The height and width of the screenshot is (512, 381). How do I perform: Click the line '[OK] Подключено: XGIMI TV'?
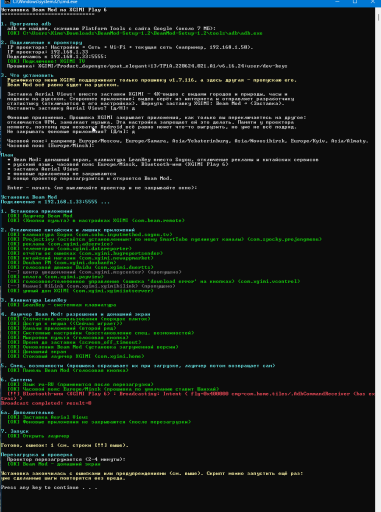(x=46, y=61)
